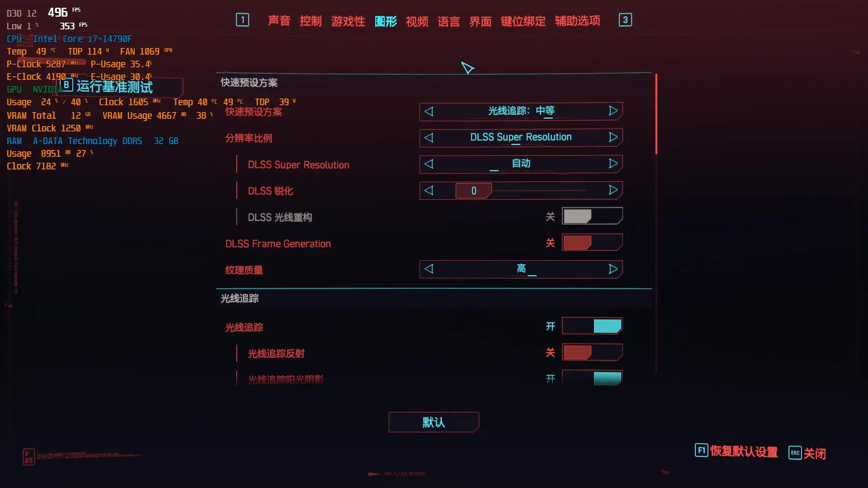Click right arrow next to DLSS Super Resolution mode

click(613, 164)
